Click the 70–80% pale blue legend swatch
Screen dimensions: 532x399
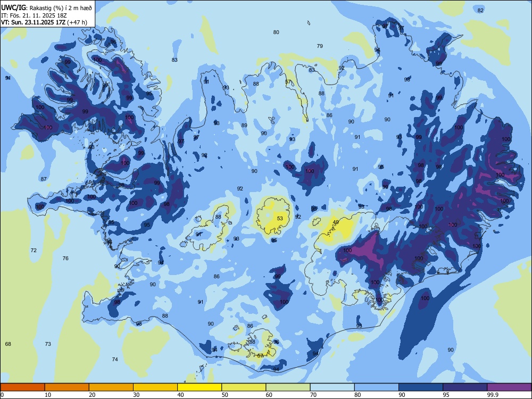click(332, 387)
